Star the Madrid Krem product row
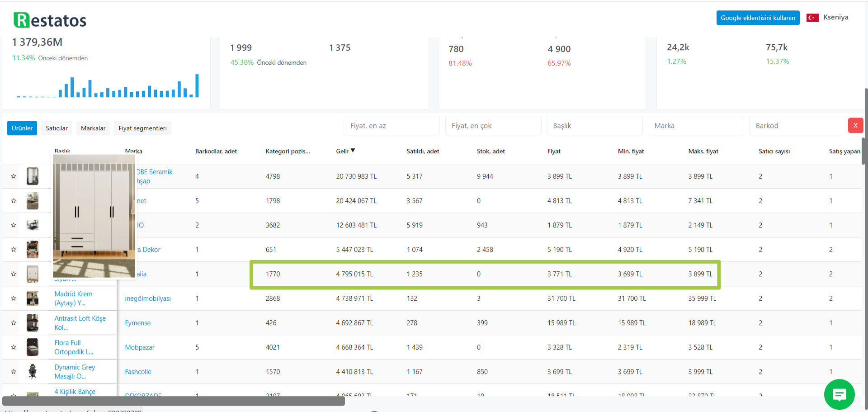 [14, 298]
